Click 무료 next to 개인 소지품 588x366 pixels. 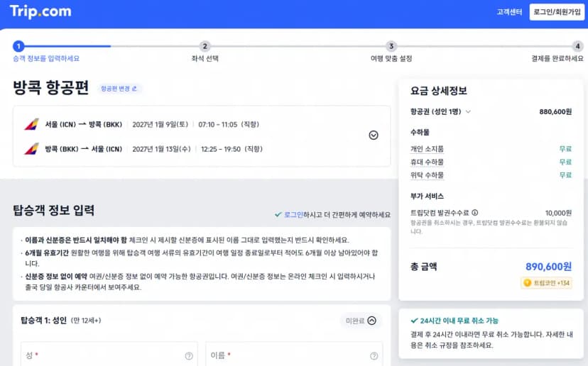pos(565,149)
